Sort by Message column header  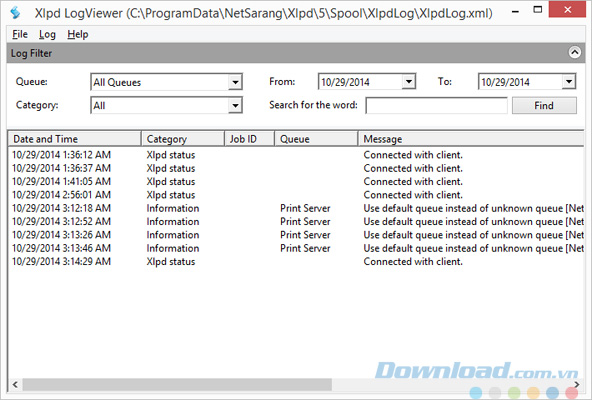pos(471,139)
